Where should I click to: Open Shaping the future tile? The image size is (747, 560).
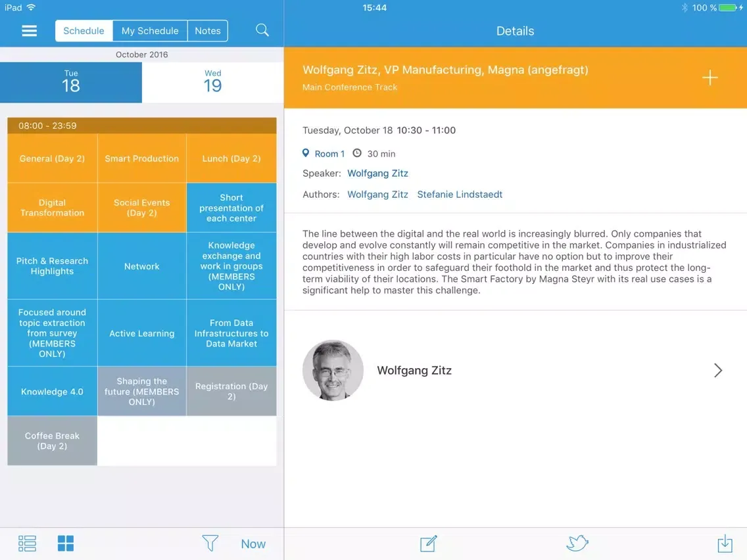[x=142, y=392]
